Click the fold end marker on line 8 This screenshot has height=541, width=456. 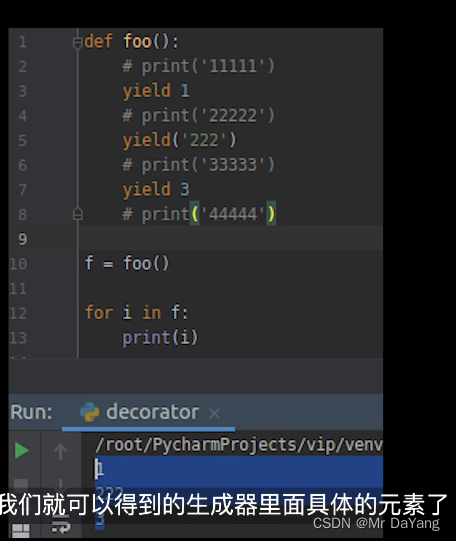[x=78, y=214]
